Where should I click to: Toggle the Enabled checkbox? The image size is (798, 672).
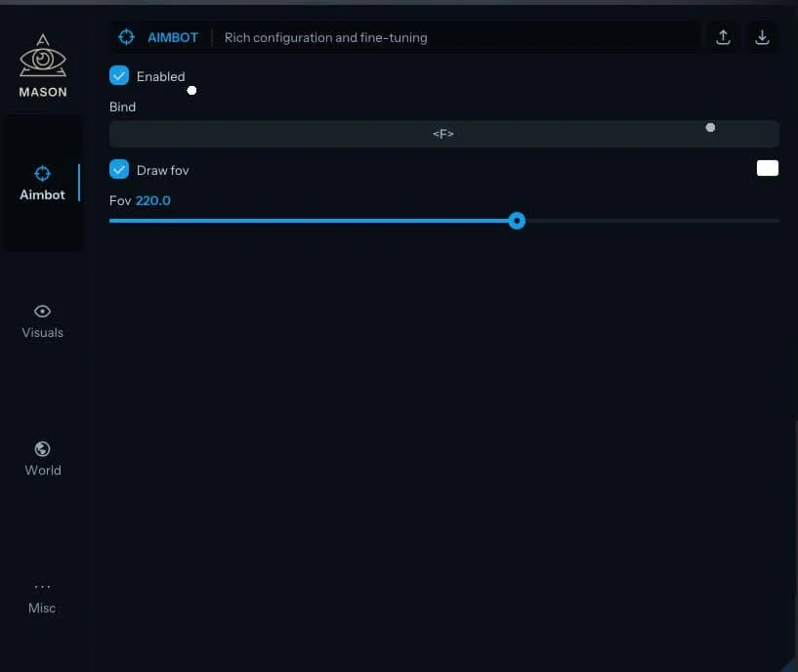119,75
